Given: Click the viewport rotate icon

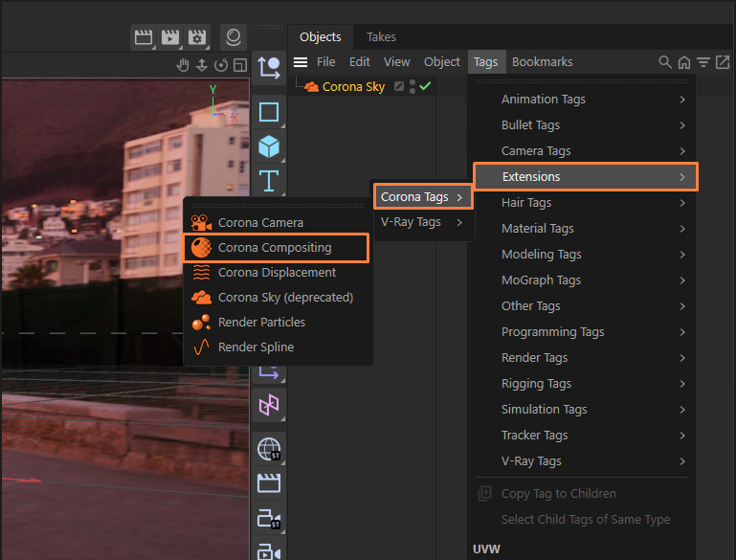Looking at the screenshot, I should coord(221,65).
